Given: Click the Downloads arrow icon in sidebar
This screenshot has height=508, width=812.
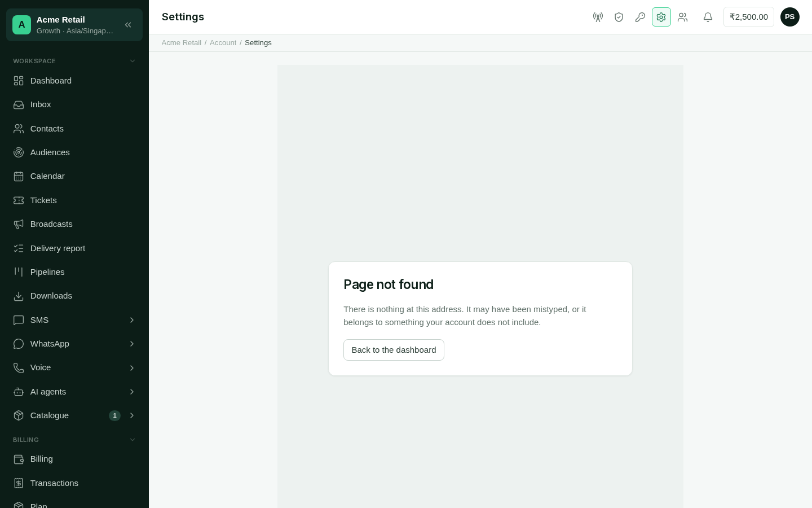Looking at the screenshot, I should [19, 296].
